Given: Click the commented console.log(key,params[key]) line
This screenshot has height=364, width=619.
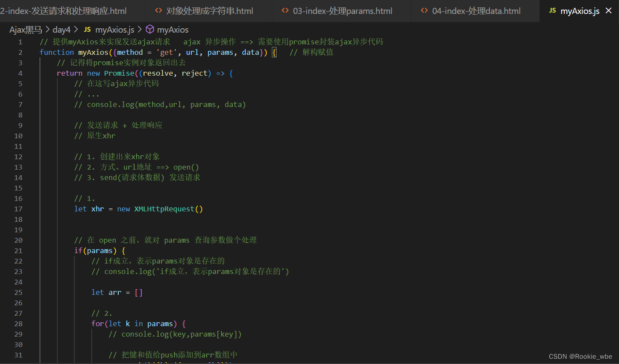Looking at the screenshot, I should point(175,334).
